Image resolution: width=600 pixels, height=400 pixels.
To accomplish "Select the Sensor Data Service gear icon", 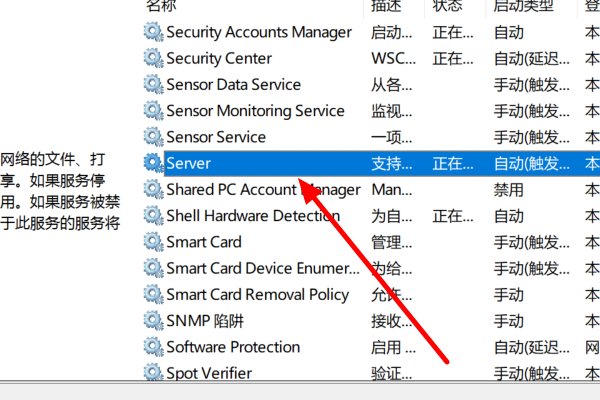I will pos(153,84).
